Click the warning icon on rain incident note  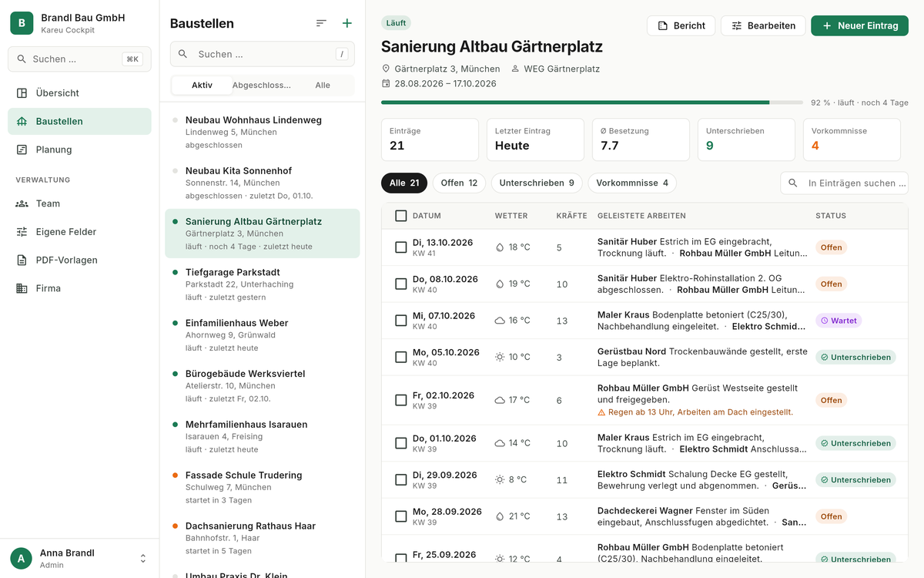coord(601,412)
